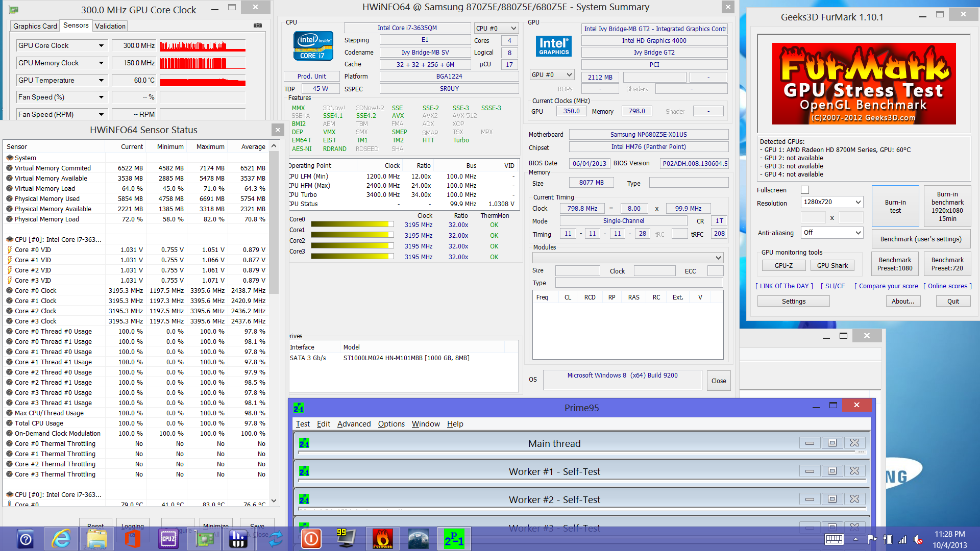The width and height of the screenshot is (980, 551).
Task: Click the earth globe taskbar icon
Action: [418, 539]
